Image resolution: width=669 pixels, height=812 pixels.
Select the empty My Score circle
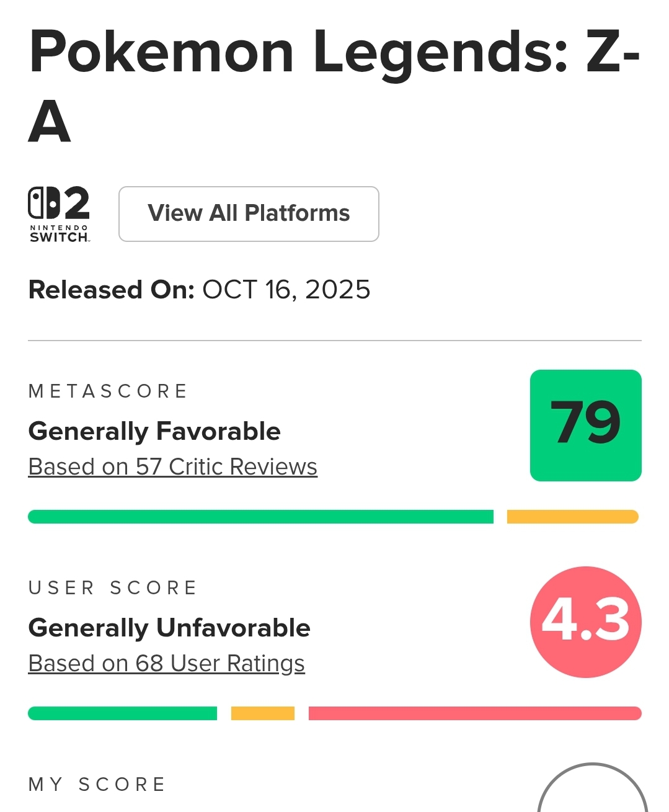[x=593, y=788]
